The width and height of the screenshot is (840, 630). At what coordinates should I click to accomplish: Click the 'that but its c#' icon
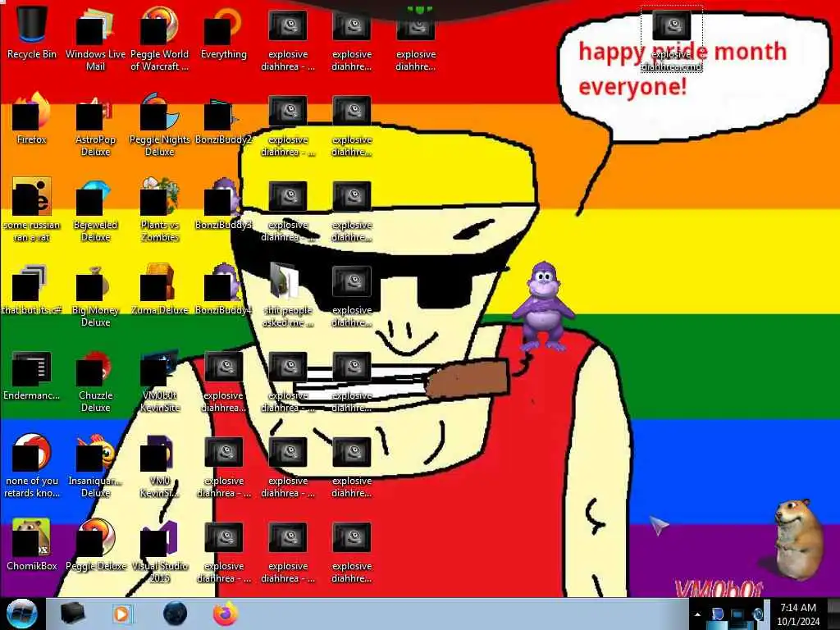pyautogui.click(x=32, y=289)
